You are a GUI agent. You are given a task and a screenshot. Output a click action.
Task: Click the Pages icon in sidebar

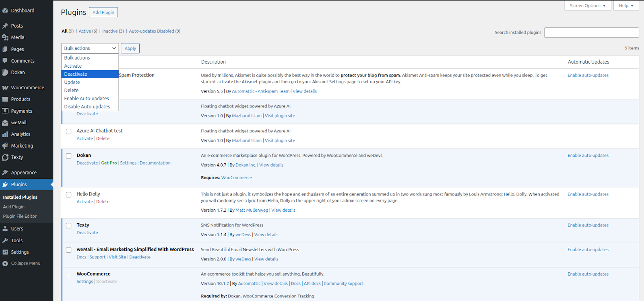tap(5, 49)
